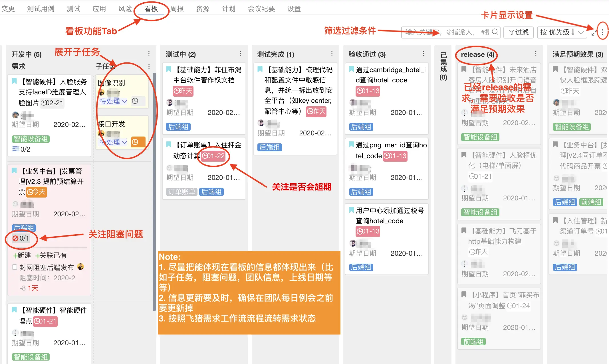
Task: Click blocked issues 0/1 indicator
Action: pos(21,238)
